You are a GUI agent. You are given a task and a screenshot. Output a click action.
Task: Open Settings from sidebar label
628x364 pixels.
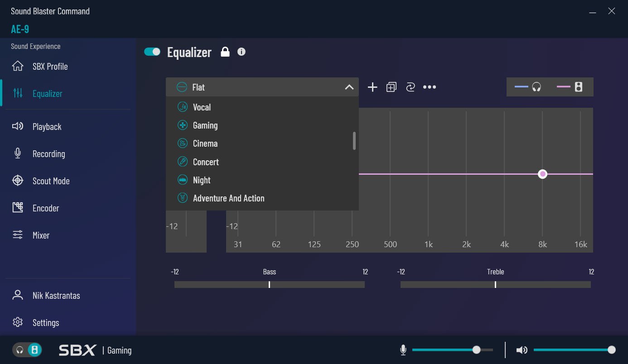click(x=46, y=322)
